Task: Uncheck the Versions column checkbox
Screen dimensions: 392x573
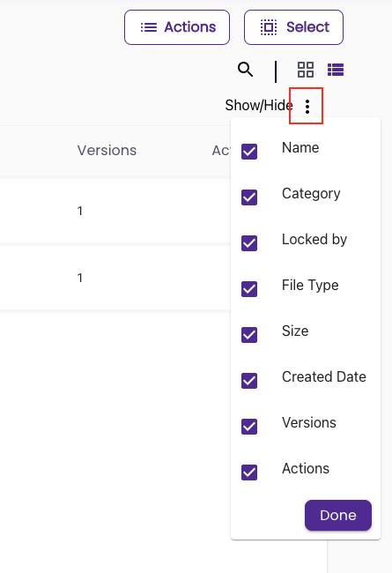Action: 249,427
